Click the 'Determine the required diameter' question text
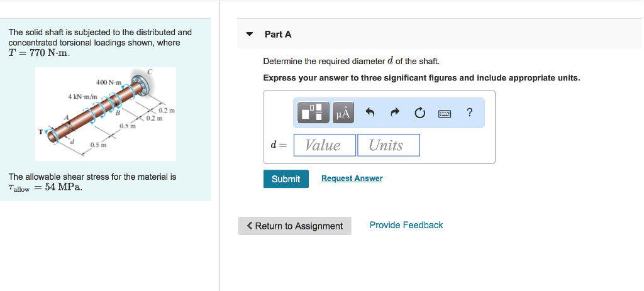 coord(351,61)
